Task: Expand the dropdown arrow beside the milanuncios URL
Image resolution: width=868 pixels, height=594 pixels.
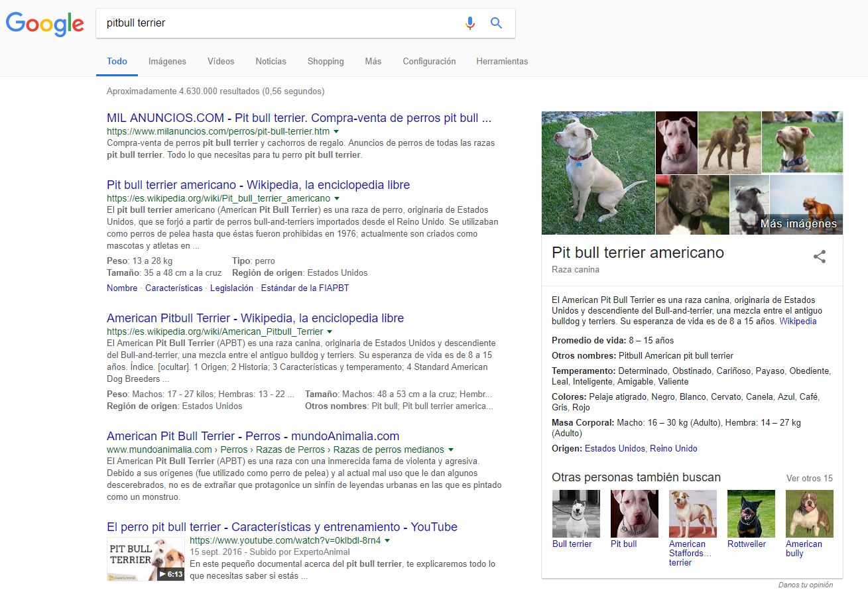Action: click(x=336, y=131)
